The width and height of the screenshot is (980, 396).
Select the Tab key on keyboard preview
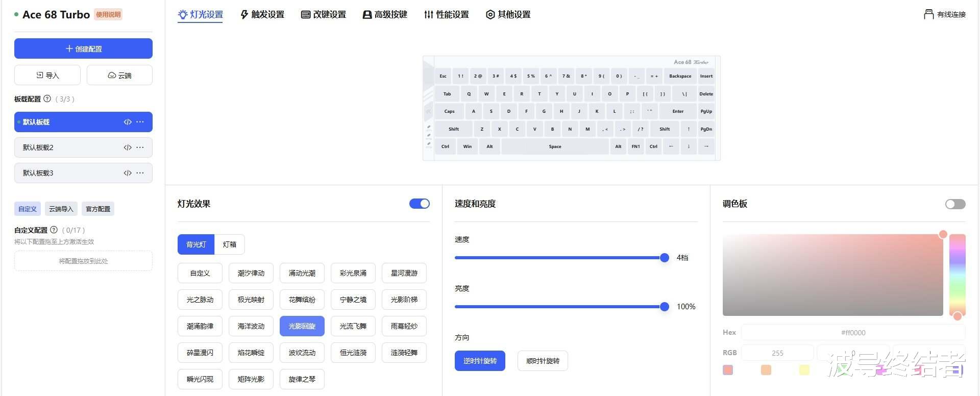(447, 94)
